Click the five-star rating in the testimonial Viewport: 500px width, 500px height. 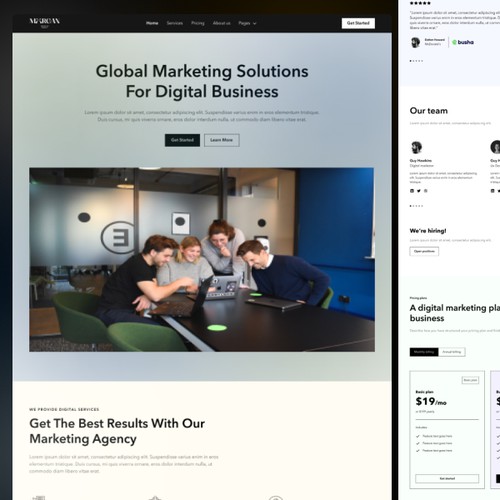(x=420, y=3)
